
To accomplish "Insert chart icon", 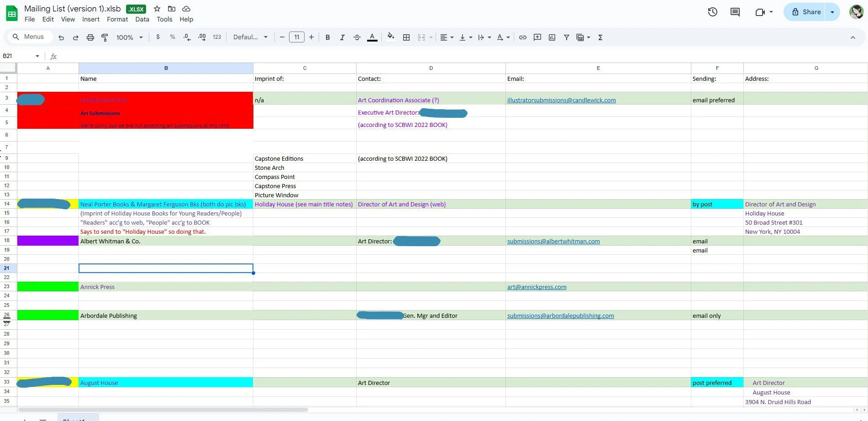I will (x=552, y=37).
